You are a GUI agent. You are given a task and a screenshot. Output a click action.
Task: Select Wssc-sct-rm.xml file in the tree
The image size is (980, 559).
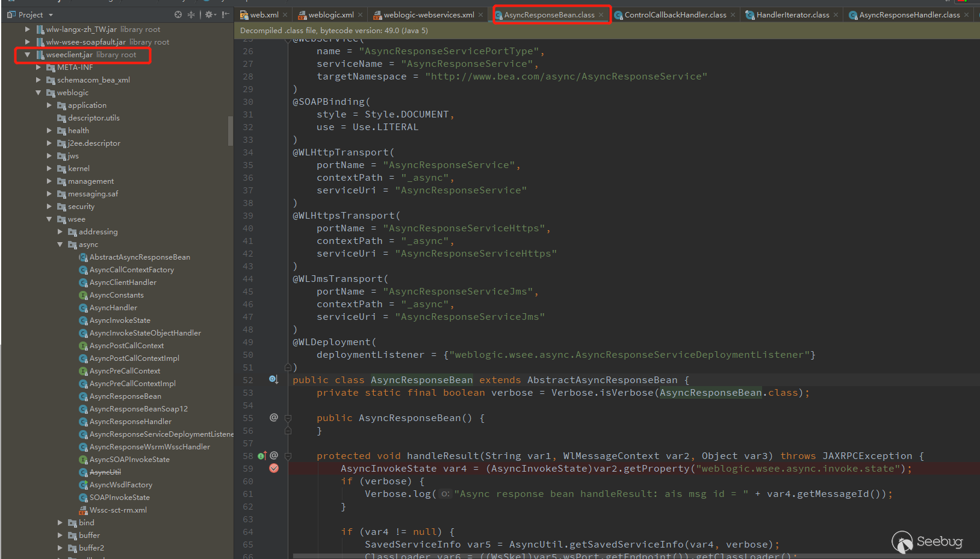pos(118,510)
